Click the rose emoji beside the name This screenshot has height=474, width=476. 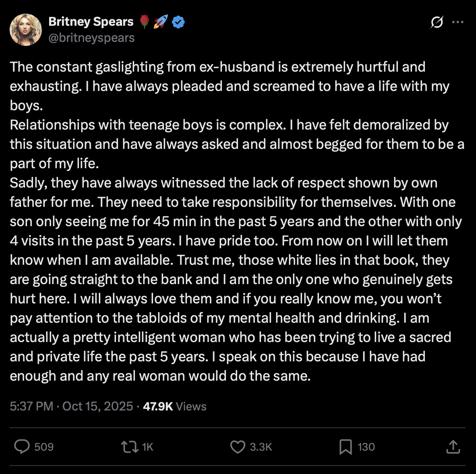(145, 22)
